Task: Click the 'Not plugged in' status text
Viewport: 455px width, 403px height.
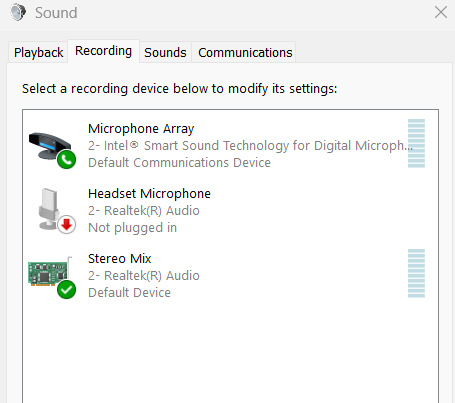Action: 132,228
